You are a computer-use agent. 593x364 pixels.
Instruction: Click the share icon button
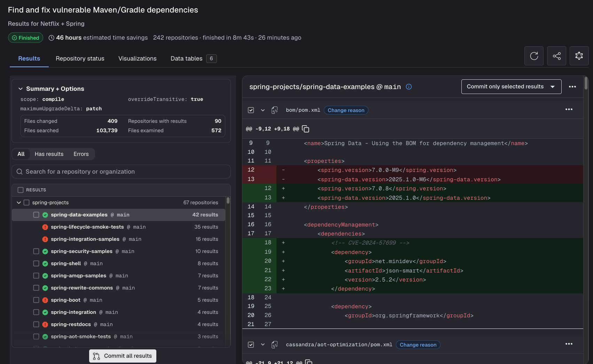point(556,56)
